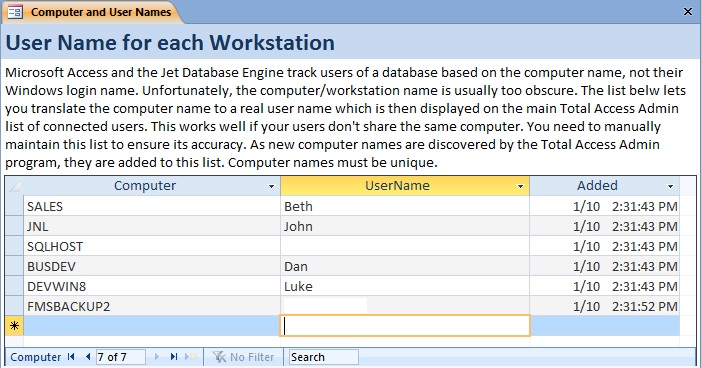
Task: Jump to last record arrow
Action: 174,357
